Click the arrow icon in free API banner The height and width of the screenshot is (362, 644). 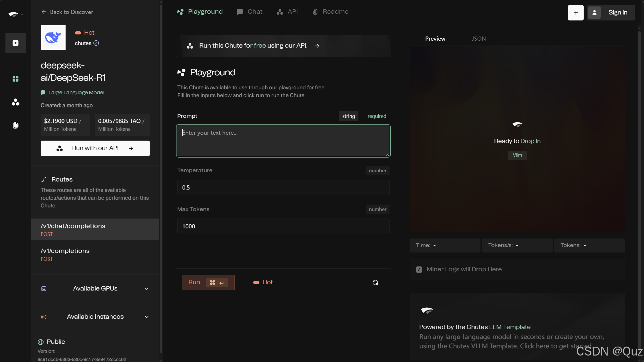tap(317, 46)
